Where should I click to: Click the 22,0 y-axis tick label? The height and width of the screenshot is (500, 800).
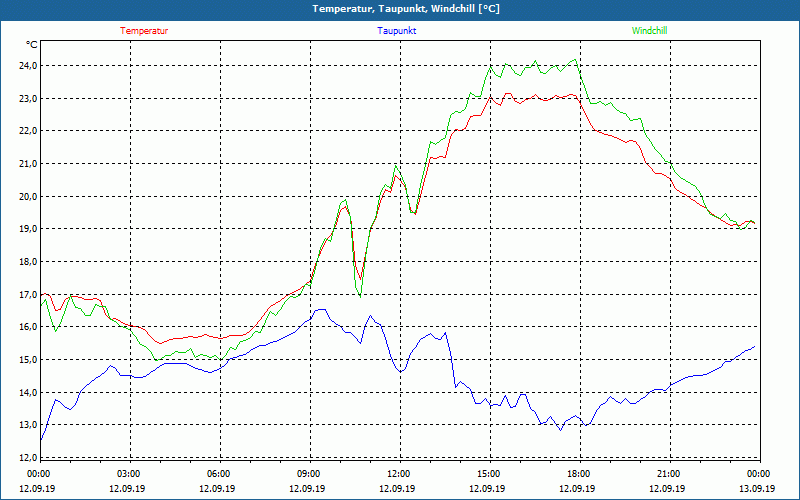point(27,131)
